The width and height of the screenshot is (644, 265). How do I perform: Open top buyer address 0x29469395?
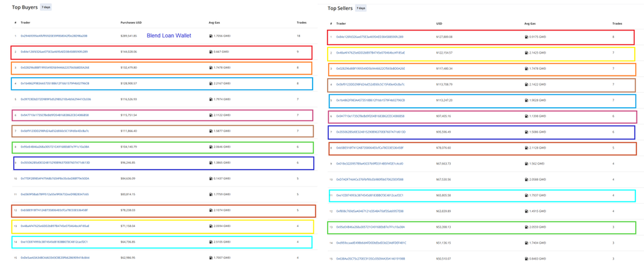pyautogui.click(x=54, y=36)
